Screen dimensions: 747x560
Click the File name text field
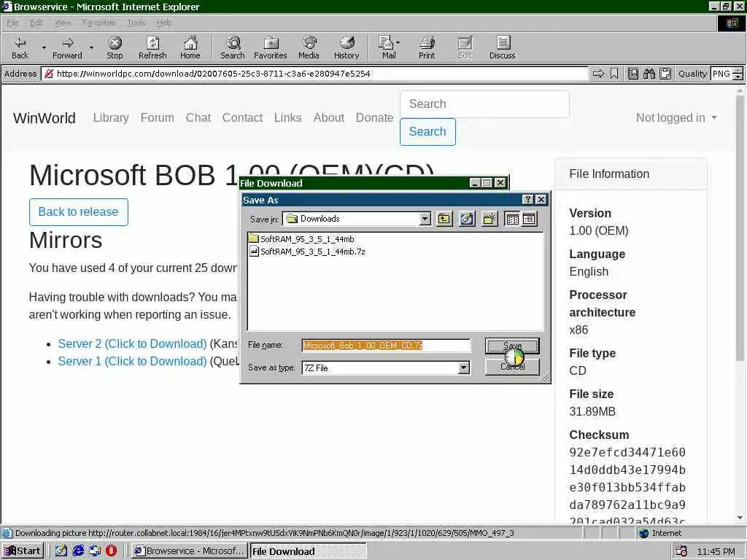tap(387, 346)
